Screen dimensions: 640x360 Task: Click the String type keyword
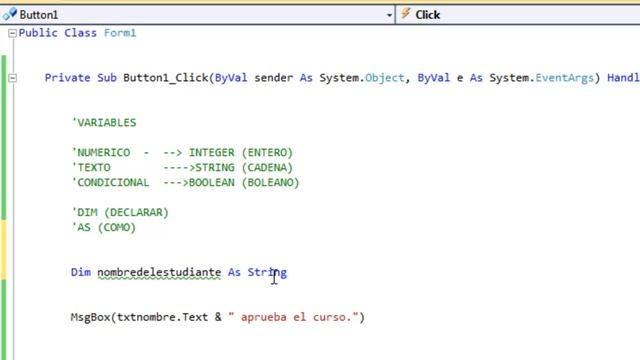pyautogui.click(x=267, y=272)
